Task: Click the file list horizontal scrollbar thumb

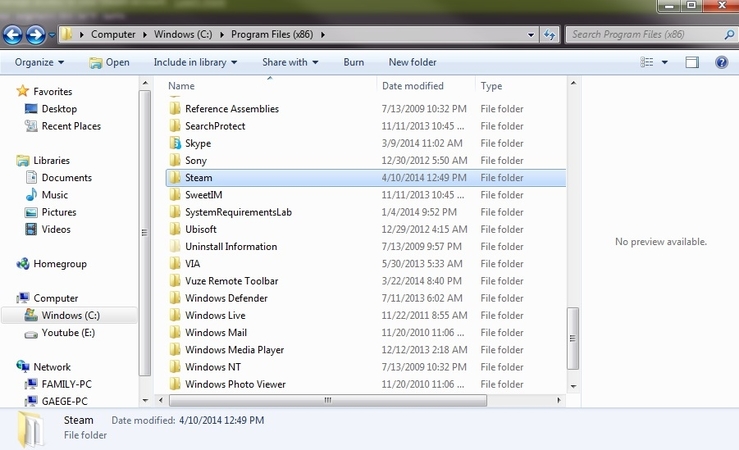Action: [328, 400]
